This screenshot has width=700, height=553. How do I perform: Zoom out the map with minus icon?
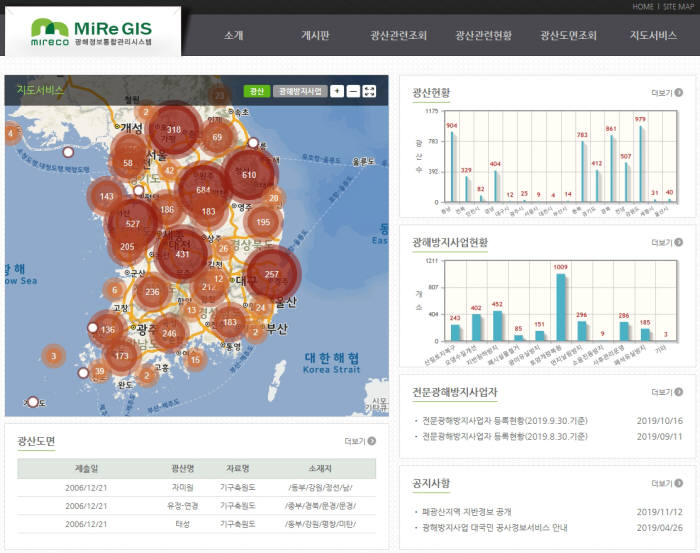click(x=353, y=91)
